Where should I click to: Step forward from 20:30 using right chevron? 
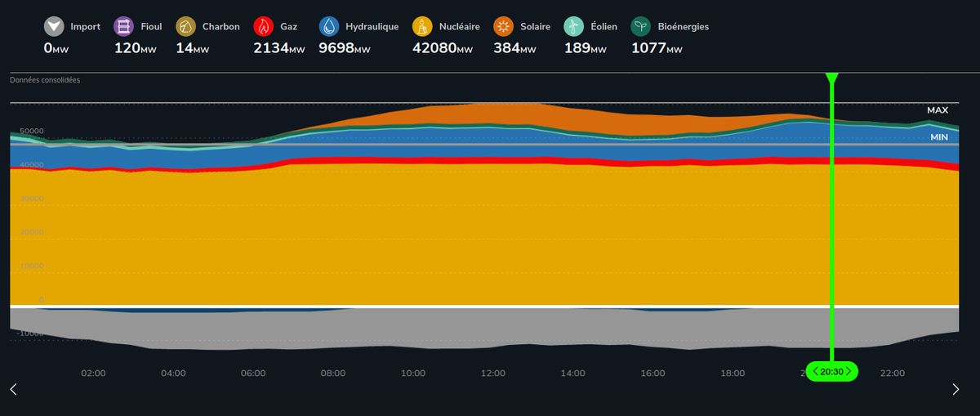coord(849,372)
